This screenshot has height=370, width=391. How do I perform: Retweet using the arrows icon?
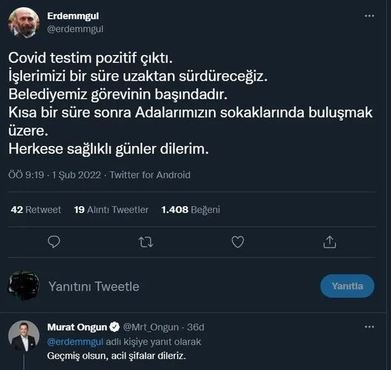point(146,242)
